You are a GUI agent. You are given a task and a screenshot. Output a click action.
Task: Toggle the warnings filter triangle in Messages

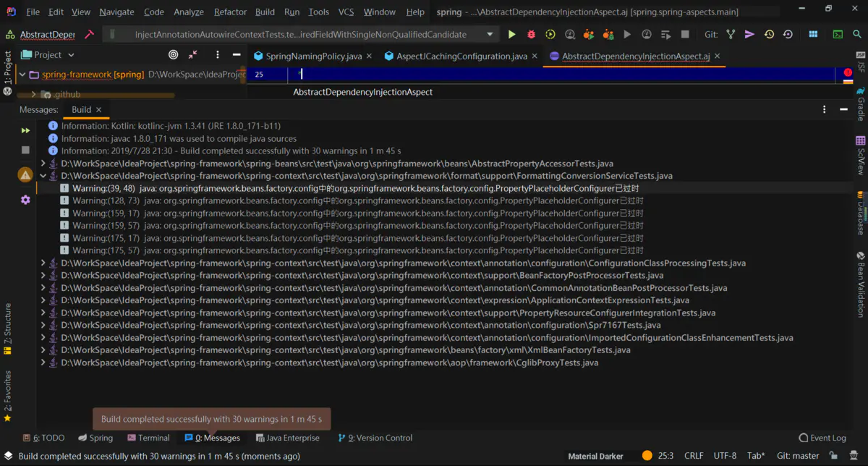pos(25,174)
